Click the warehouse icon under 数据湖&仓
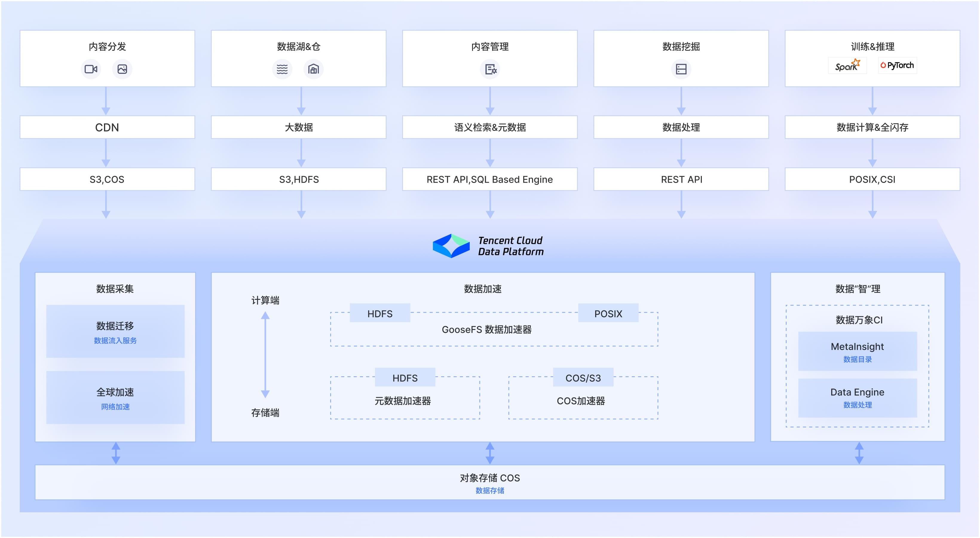 [313, 69]
